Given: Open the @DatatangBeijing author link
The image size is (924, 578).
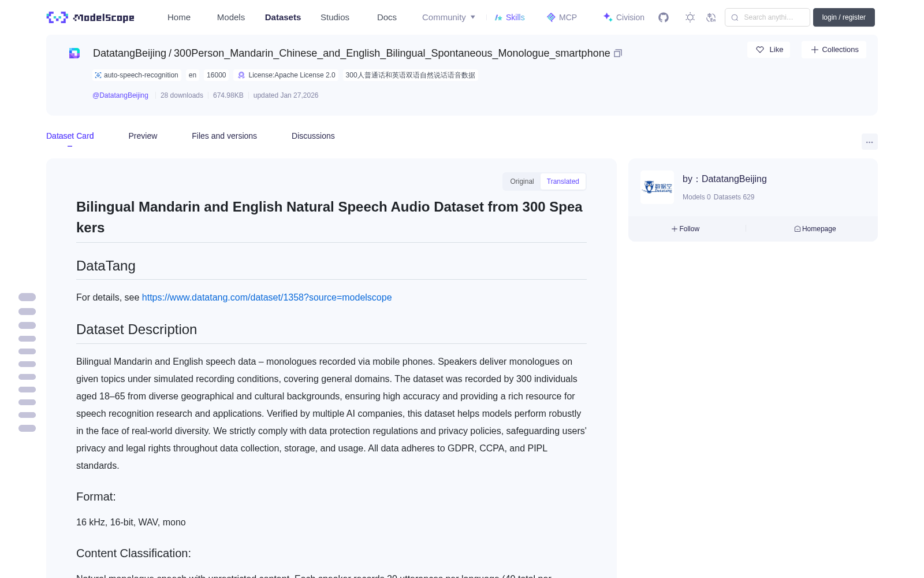Looking at the screenshot, I should 120,95.
